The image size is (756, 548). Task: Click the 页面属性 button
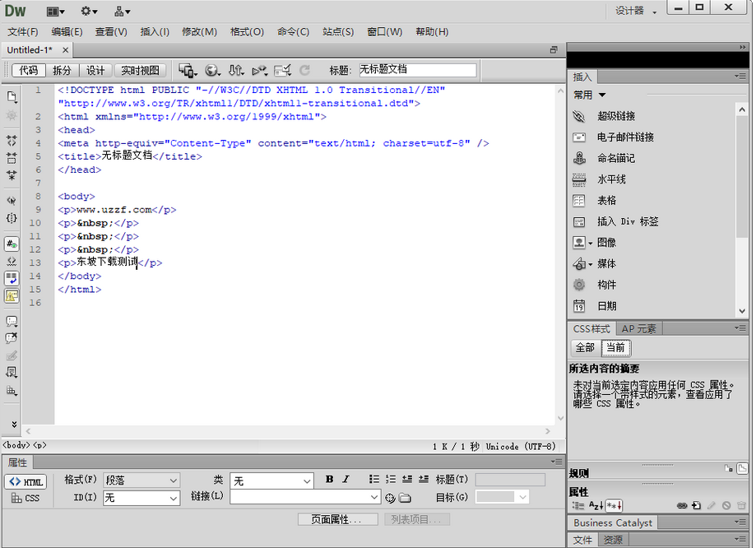[x=337, y=519]
